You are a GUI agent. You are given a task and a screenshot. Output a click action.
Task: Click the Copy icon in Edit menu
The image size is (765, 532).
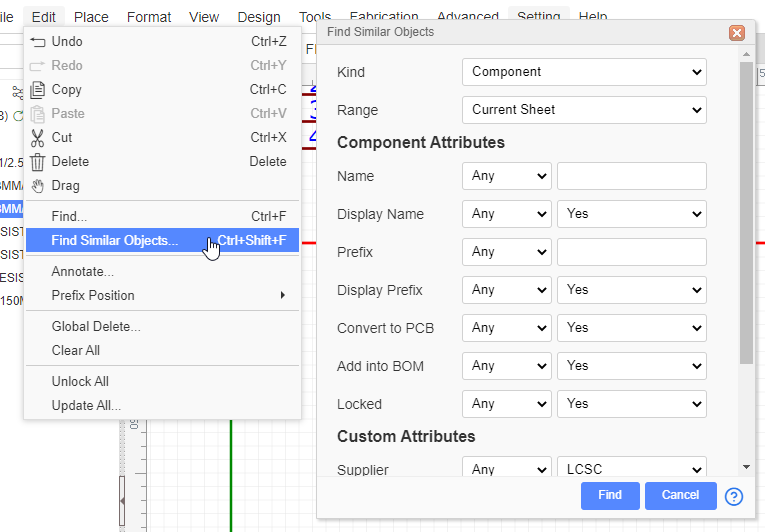(38, 90)
